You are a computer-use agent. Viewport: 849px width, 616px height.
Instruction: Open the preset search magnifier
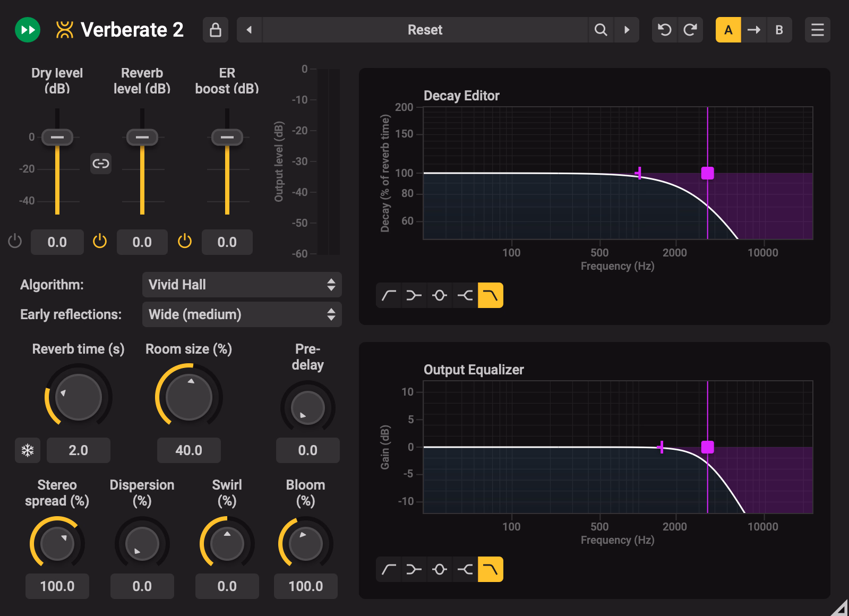(x=601, y=30)
